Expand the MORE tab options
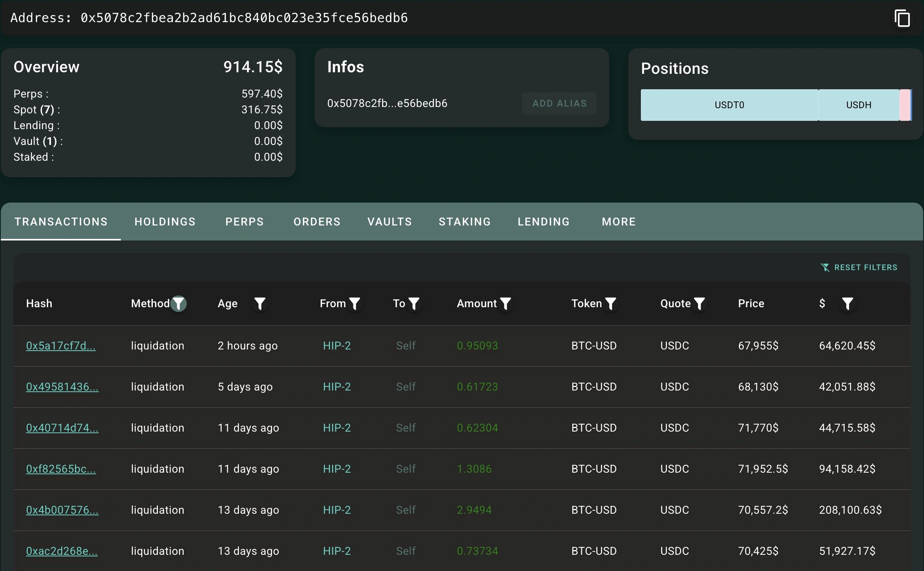Image resolution: width=924 pixels, height=571 pixels. [x=618, y=222]
